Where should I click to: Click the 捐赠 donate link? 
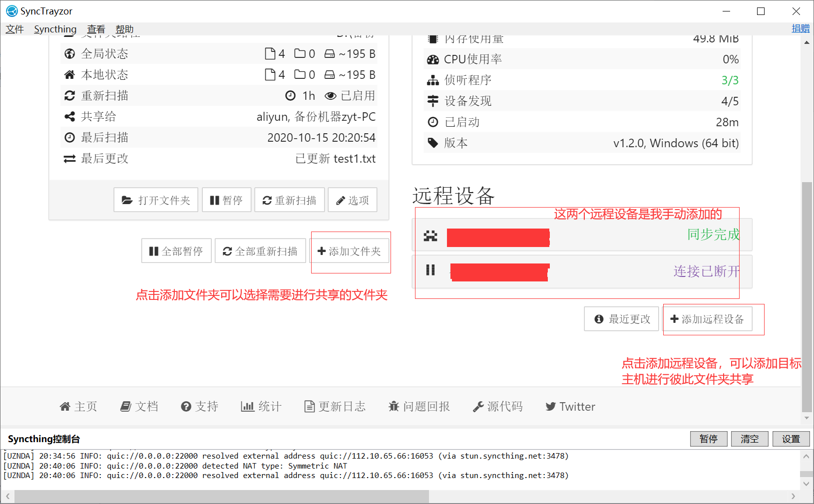801,28
